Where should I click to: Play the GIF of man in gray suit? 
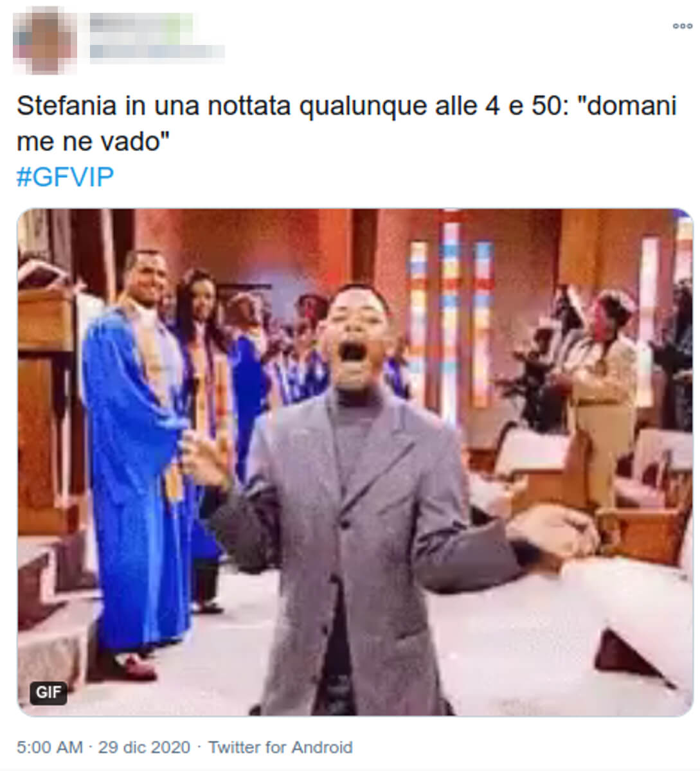[x=355, y=462]
